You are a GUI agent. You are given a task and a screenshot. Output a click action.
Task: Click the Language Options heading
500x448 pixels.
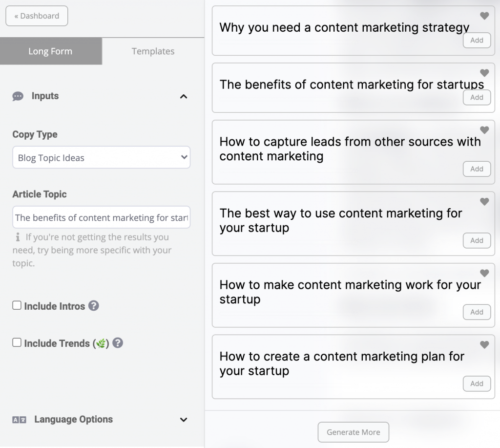[x=74, y=419]
